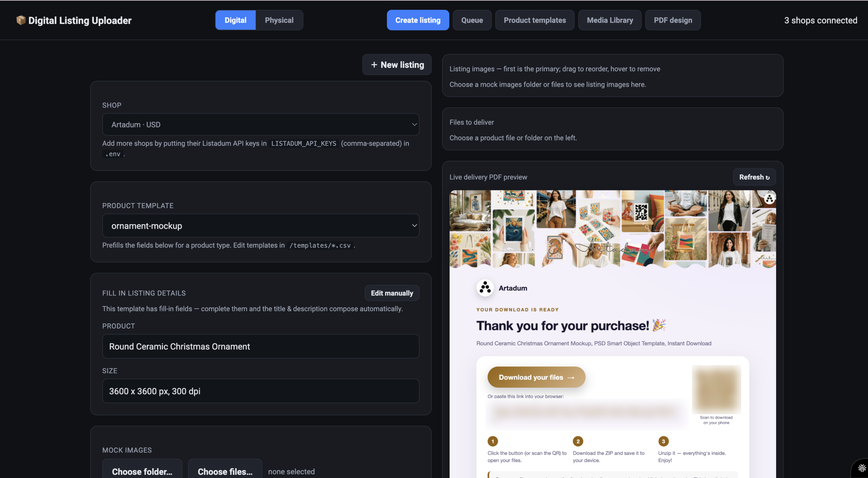868x478 pixels.
Task: Focus the Size input field
Action: coord(261,391)
